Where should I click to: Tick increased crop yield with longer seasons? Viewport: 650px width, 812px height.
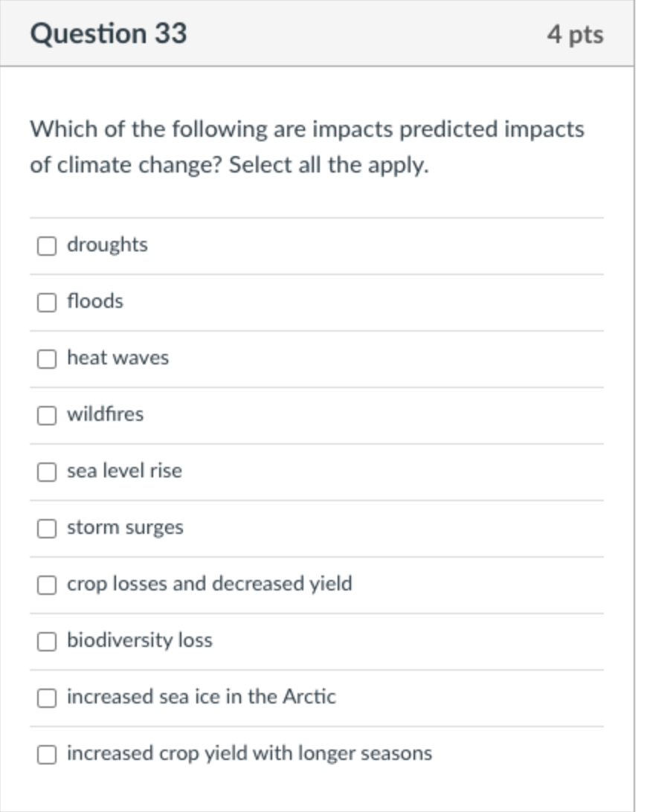tap(47, 754)
